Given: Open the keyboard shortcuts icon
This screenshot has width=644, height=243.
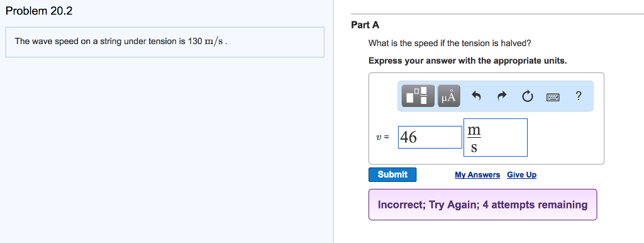Looking at the screenshot, I should (x=553, y=97).
